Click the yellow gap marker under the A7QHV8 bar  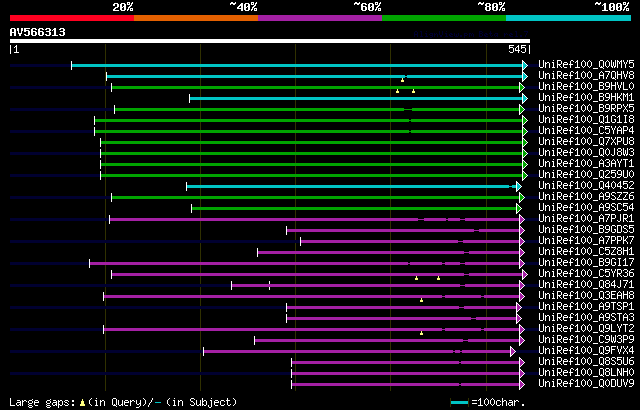pos(402,80)
